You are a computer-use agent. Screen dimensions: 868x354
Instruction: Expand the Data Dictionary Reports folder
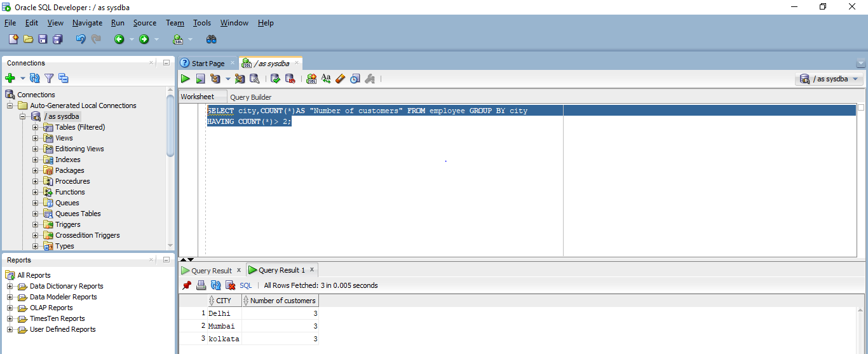10,286
